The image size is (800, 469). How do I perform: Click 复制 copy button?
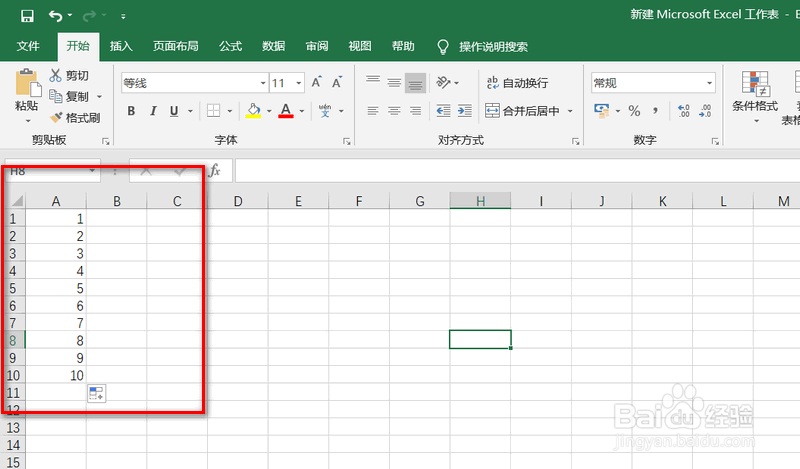click(x=69, y=96)
